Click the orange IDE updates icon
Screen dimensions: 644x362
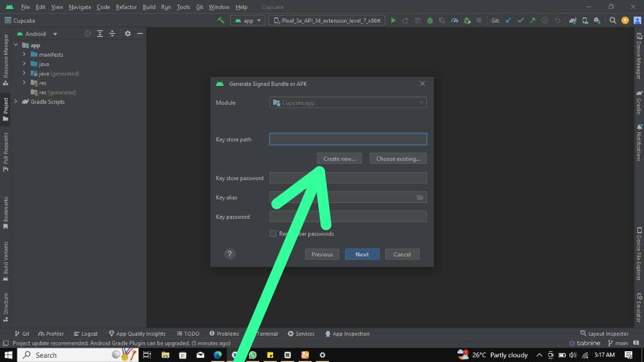[x=625, y=20]
